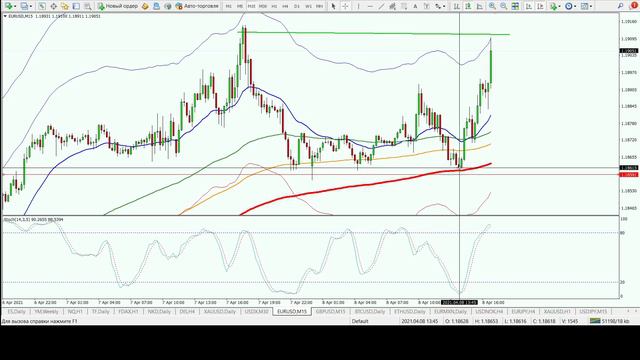Switch to candlestick chart display
Image resolution: width=640 pixels, height=360 pixels.
point(468,6)
